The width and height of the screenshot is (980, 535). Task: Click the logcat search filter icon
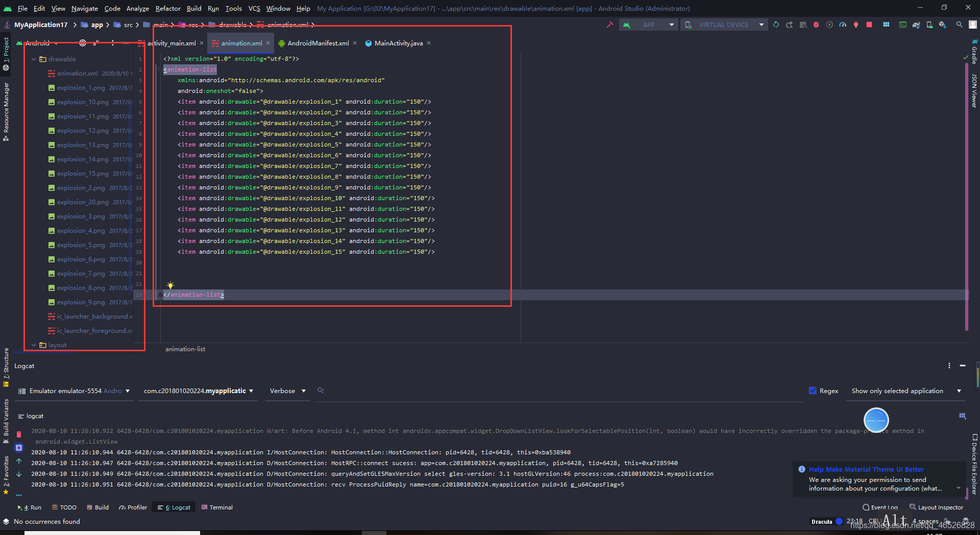click(x=321, y=391)
